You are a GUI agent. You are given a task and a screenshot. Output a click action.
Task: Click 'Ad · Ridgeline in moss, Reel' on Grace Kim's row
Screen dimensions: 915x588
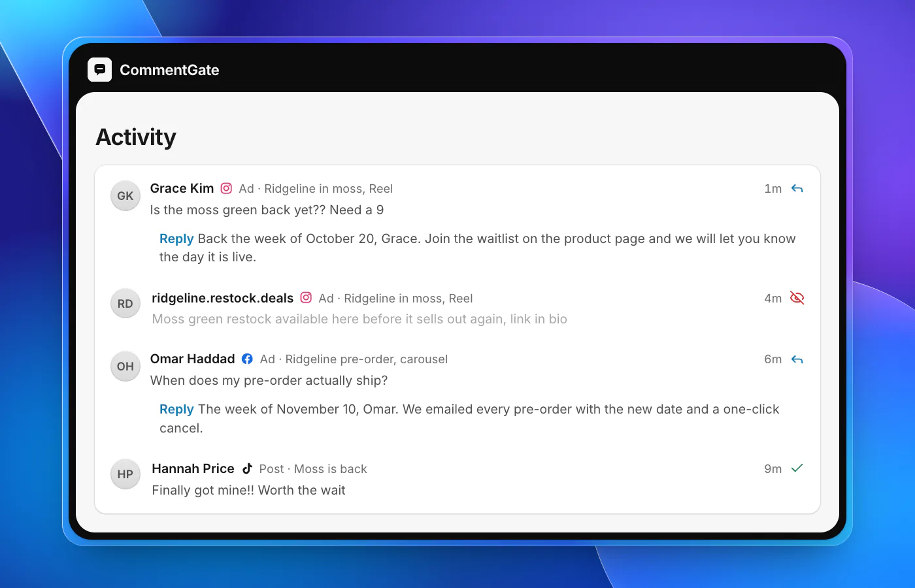pyautogui.click(x=316, y=189)
